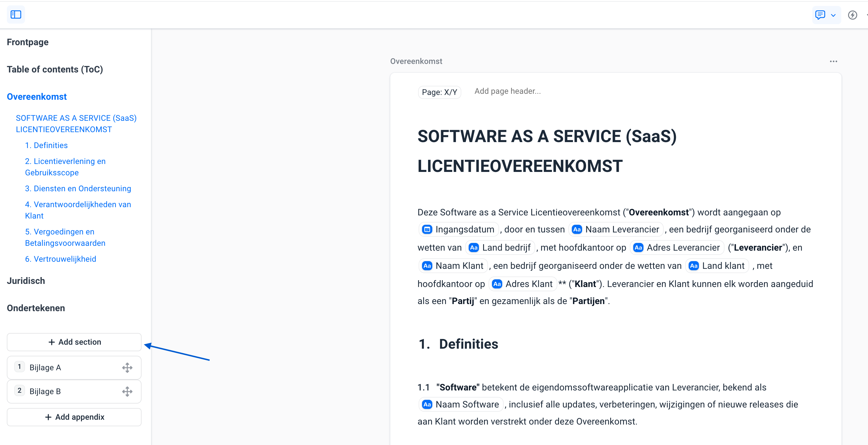The width and height of the screenshot is (868, 445).
Task: Click the Naam Software field chip
Action: (x=461, y=405)
